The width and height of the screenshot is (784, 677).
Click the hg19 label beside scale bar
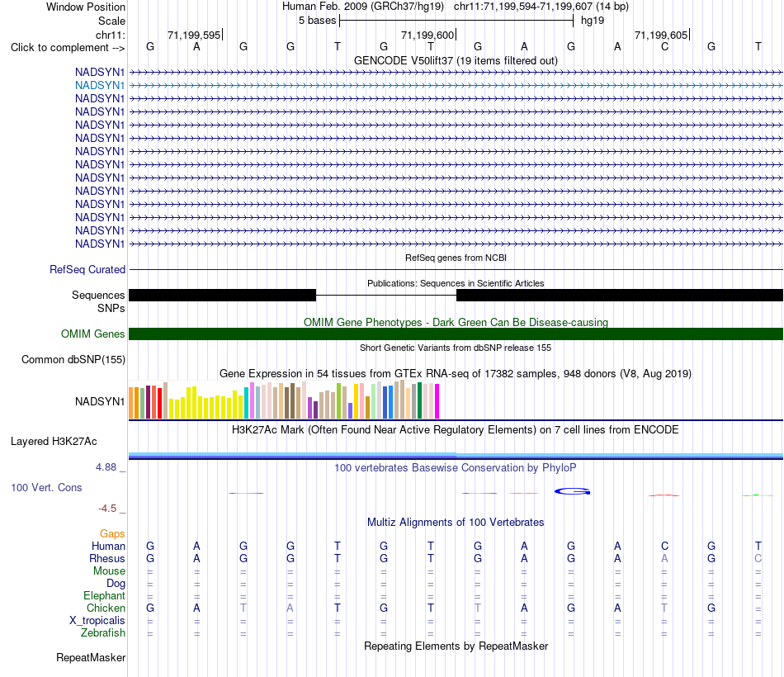tap(593, 21)
